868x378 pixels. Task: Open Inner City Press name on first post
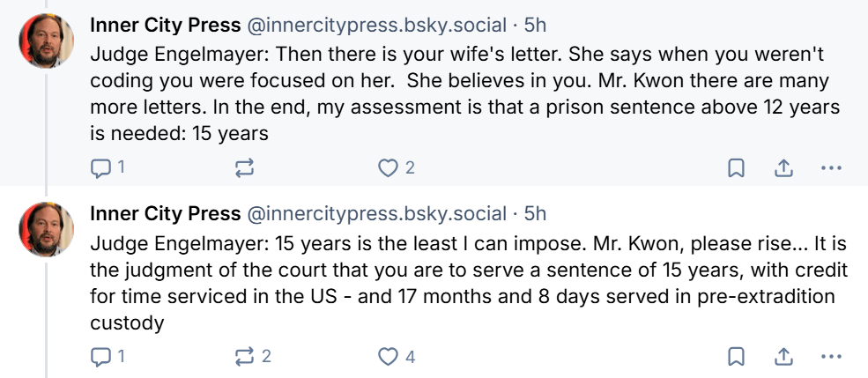pyautogui.click(x=166, y=26)
